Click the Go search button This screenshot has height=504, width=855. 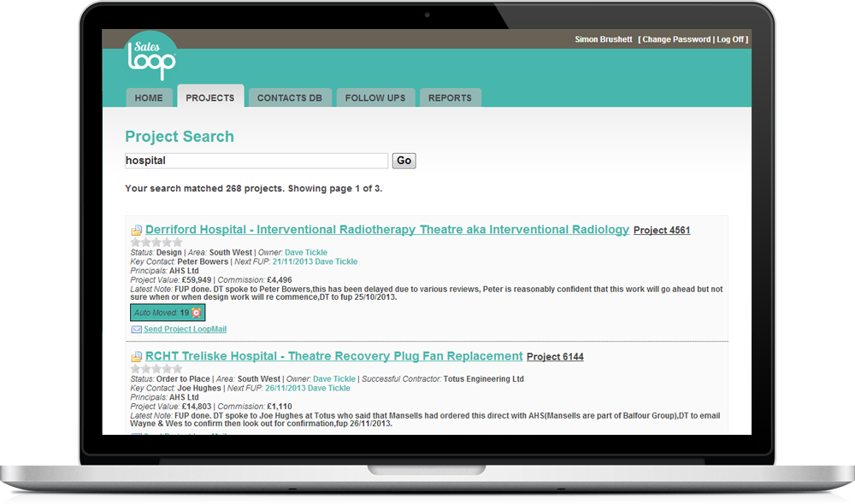click(x=404, y=161)
